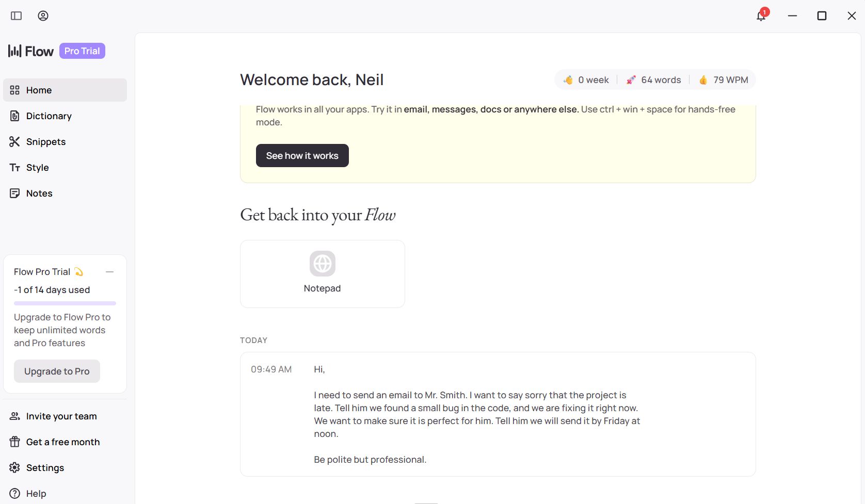This screenshot has width=865, height=504.
Task: Select the Home grid item
Action: tap(39, 90)
